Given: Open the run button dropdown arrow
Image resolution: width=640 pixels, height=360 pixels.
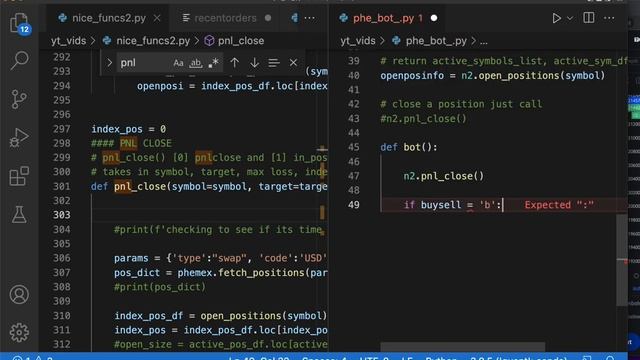Looking at the screenshot, I should click(x=570, y=18).
